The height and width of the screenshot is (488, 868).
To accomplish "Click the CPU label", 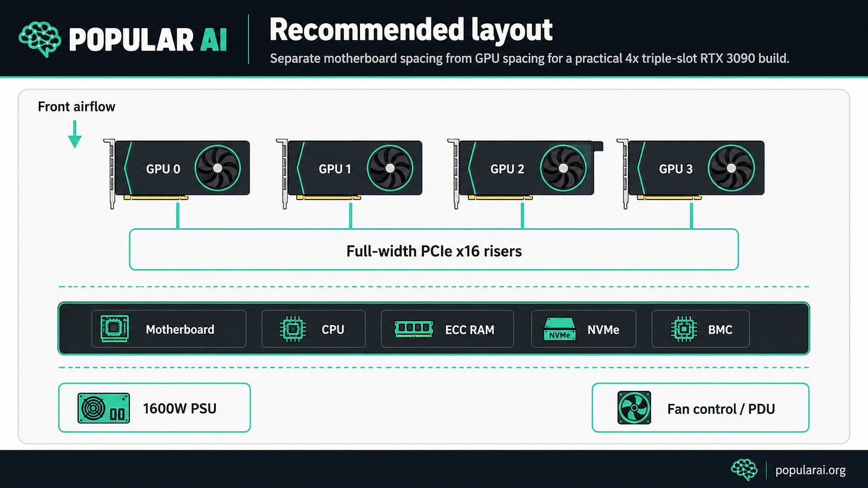I will [333, 329].
